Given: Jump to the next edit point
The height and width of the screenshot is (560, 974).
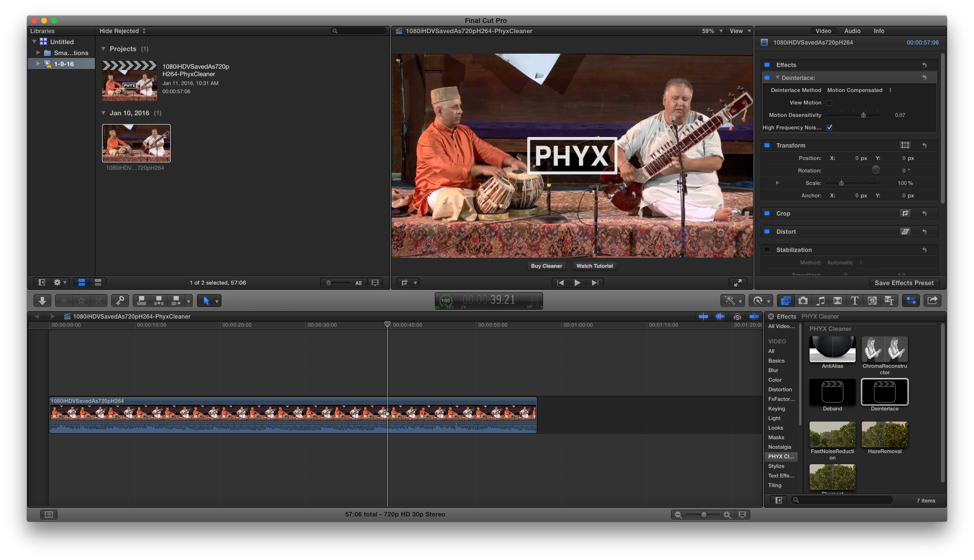Looking at the screenshot, I should (x=594, y=283).
